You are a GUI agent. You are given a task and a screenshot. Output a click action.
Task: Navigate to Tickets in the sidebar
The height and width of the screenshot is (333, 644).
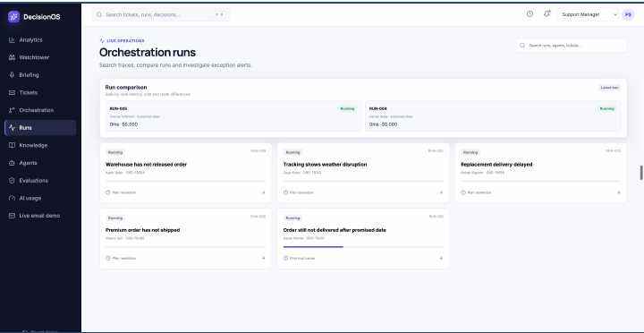pyautogui.click(x=40, y=92)
